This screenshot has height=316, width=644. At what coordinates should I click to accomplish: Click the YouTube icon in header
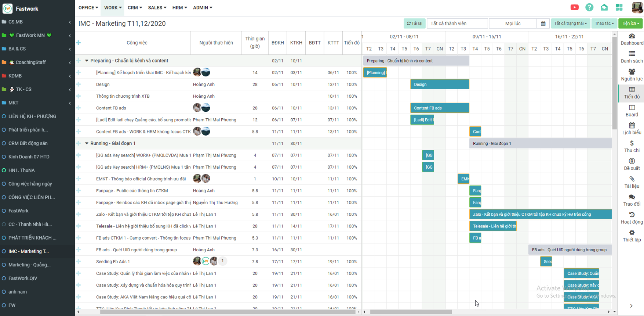[x=574, y=7]
